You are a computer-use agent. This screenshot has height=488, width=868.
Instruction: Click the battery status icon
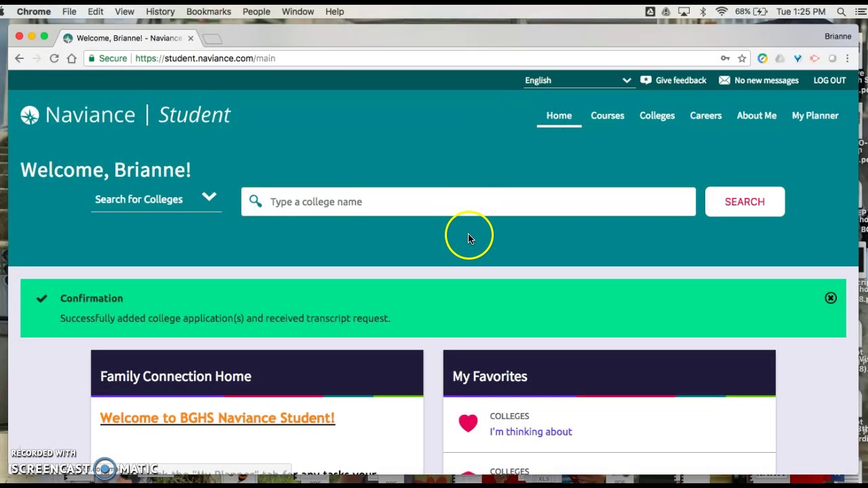click(761, 12)
